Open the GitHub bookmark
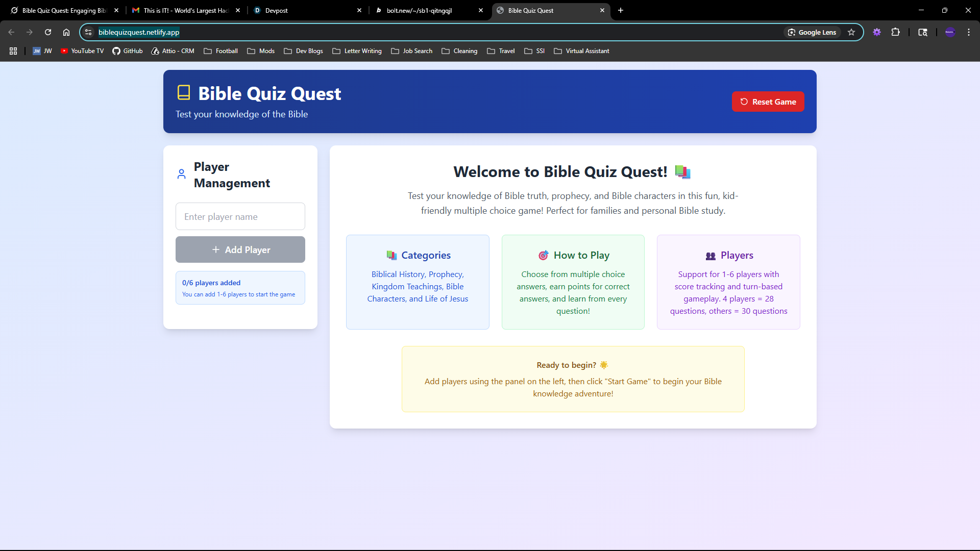The width and height of the screenshot is (980, 551). [x=127, y=51]
